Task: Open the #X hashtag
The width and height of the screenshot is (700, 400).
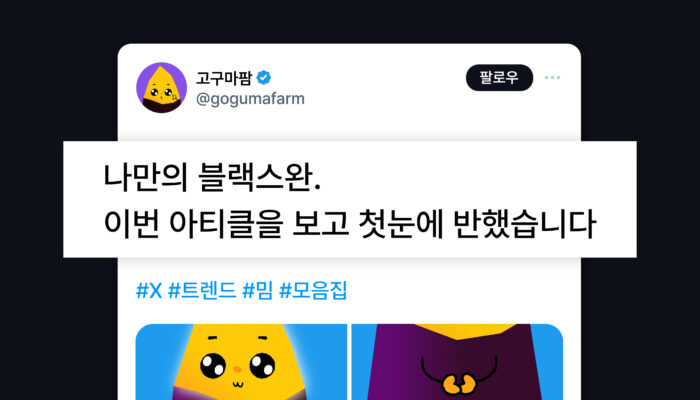Action: tap(149, 291)
